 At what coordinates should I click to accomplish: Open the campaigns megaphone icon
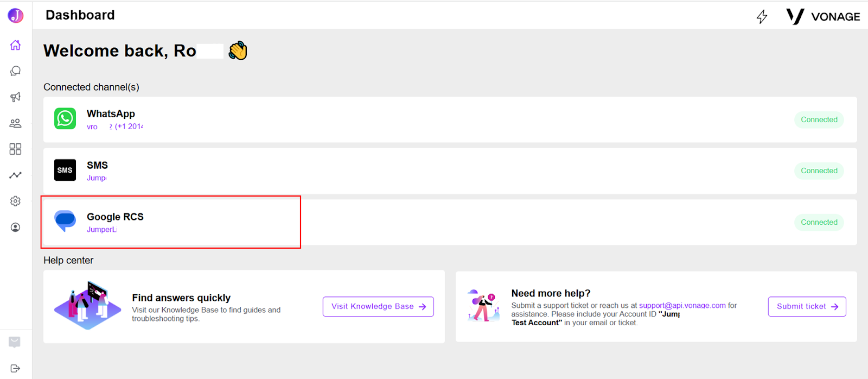click(15, 97)
